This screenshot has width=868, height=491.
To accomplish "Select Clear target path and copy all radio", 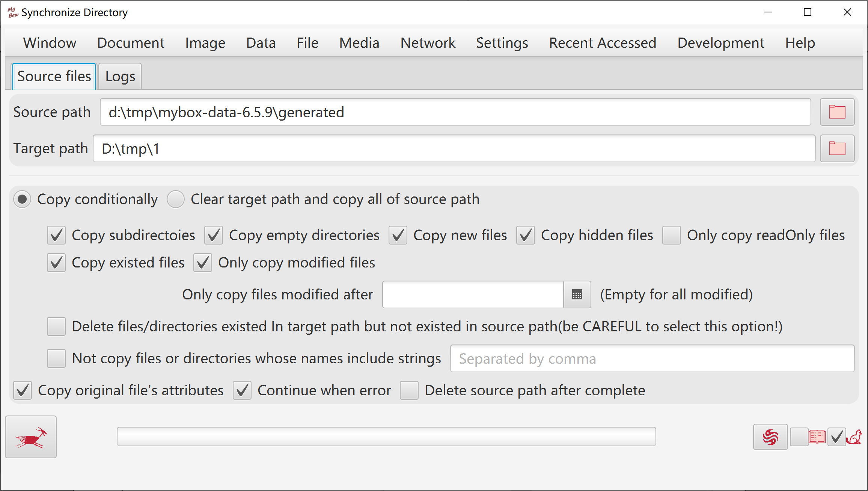I will [x=176, y=199].
